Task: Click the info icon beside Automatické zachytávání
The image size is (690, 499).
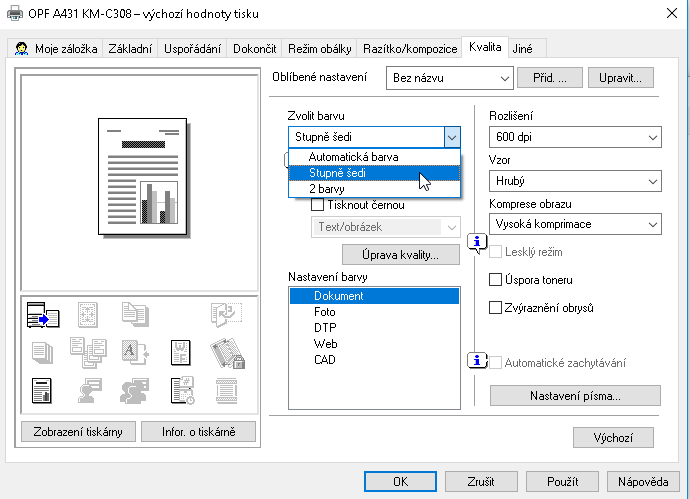Action: pyautogui.click(x=478, y=361)
